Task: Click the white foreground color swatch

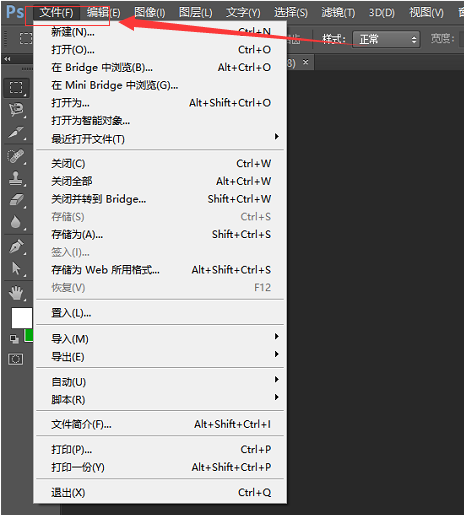Action: (x=22, y=318)
